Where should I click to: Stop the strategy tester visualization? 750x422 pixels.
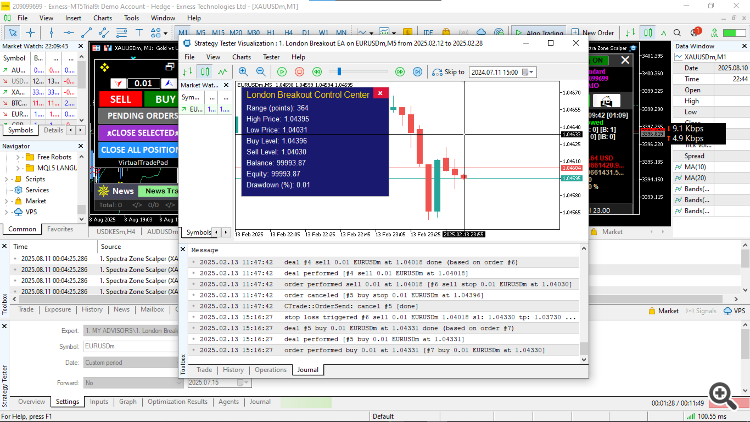tap(299, 72)
